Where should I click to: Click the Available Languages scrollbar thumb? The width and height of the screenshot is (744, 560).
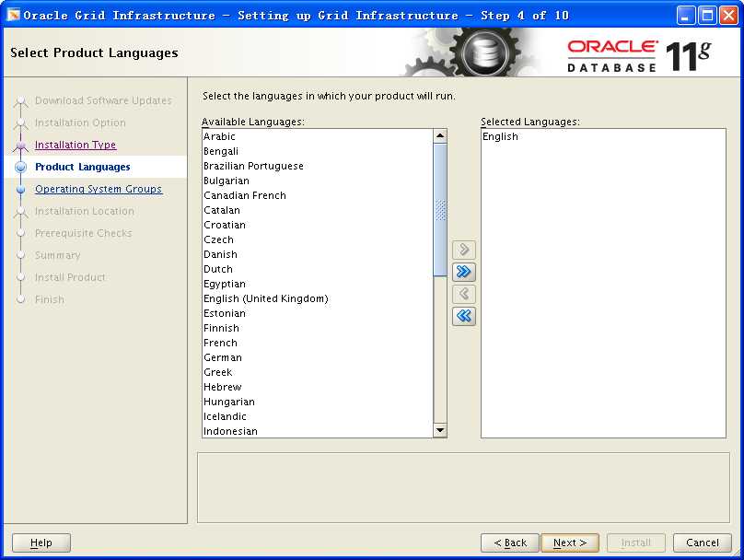440,210
